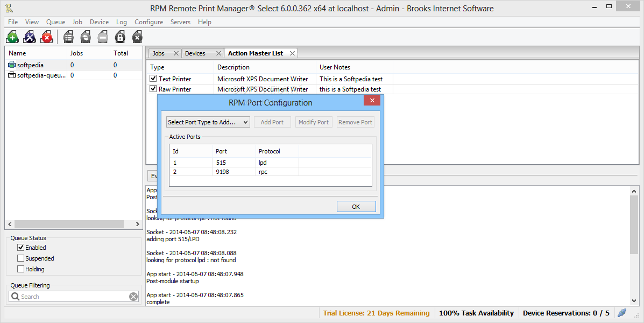This screenshot has height=323, width=644.
Task: Click the Add Port button
Action: (272, 122)
